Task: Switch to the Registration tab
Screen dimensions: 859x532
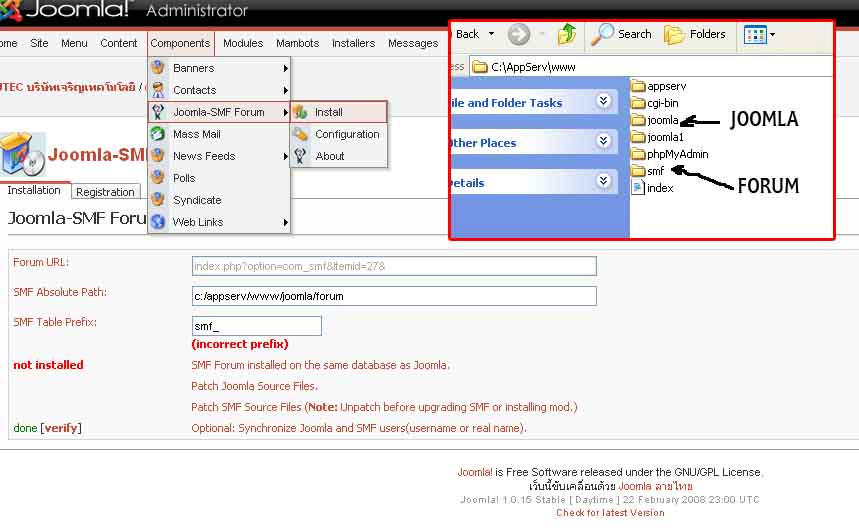Action: [x=105, y=192]
